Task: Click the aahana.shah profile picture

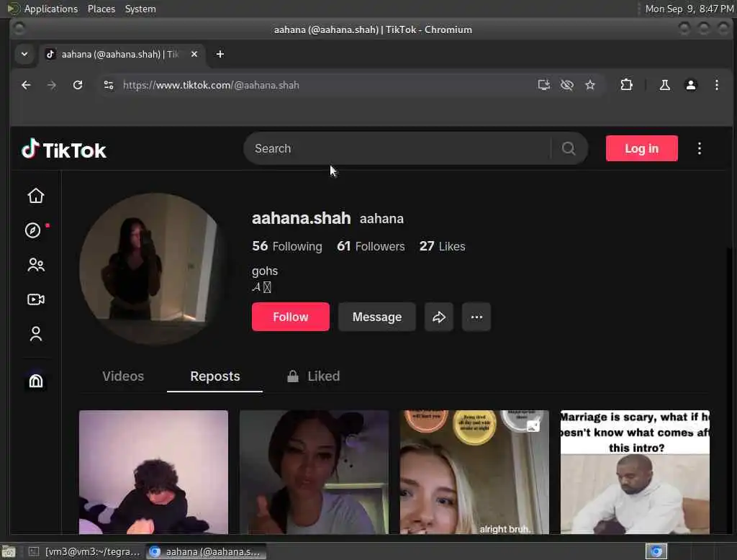Action: point(155,268)
